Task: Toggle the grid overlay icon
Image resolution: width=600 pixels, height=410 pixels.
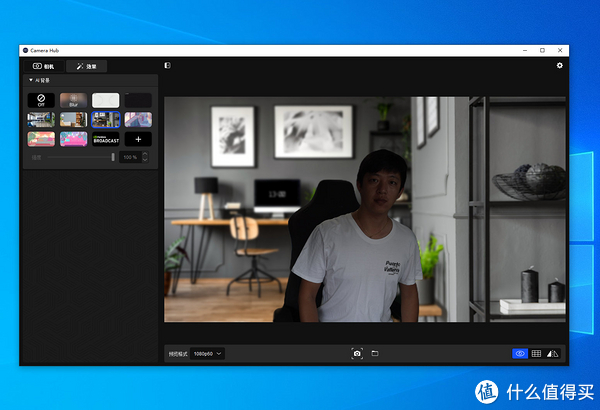Action: tap(536, 353)
